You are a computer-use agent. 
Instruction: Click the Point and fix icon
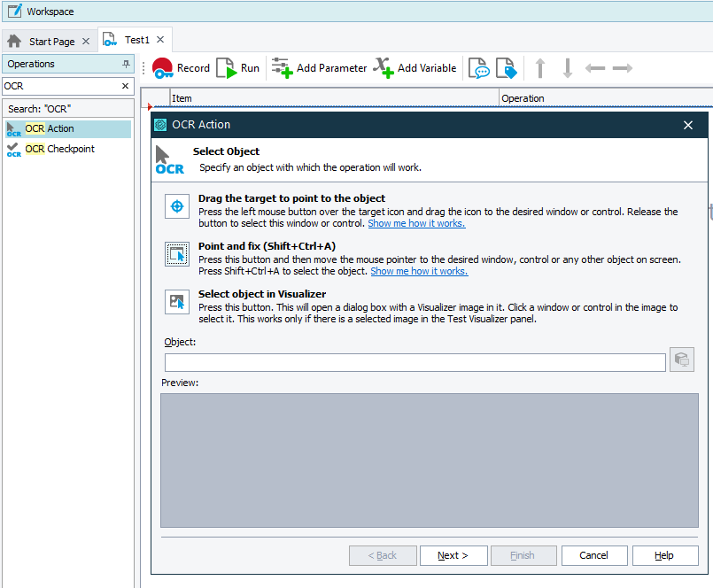click(176, 253)
